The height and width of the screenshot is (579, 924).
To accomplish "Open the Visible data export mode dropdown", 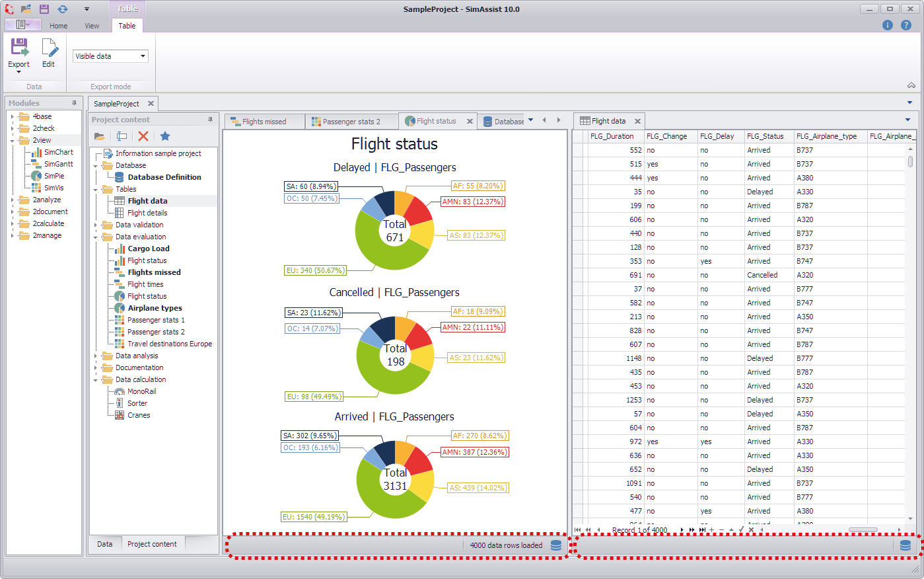I will (143, 56).
